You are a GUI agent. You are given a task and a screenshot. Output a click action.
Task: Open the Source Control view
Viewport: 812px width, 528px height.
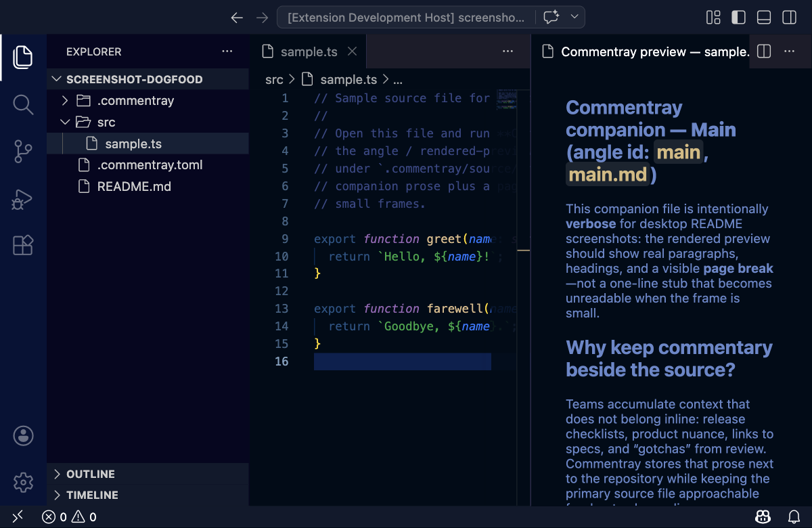23,152
